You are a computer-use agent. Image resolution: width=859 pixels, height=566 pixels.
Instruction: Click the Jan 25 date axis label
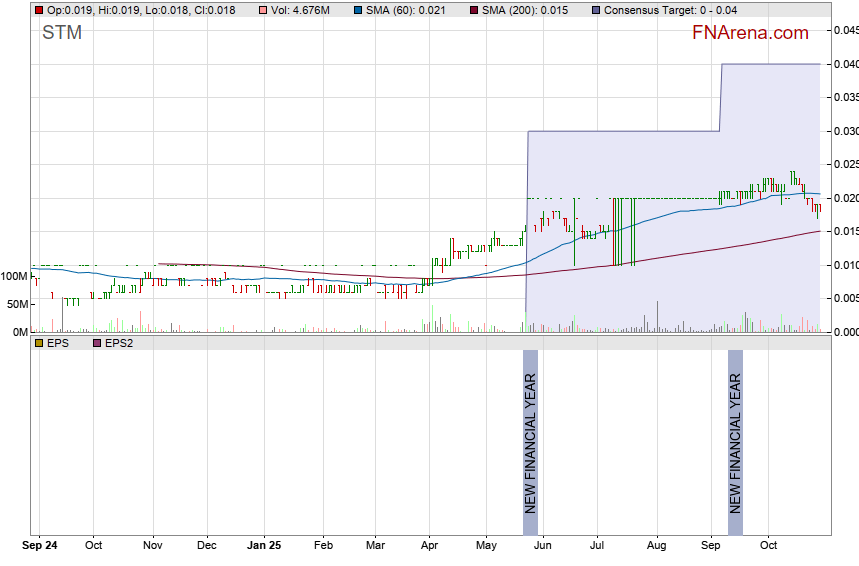[x=265, y=546]
